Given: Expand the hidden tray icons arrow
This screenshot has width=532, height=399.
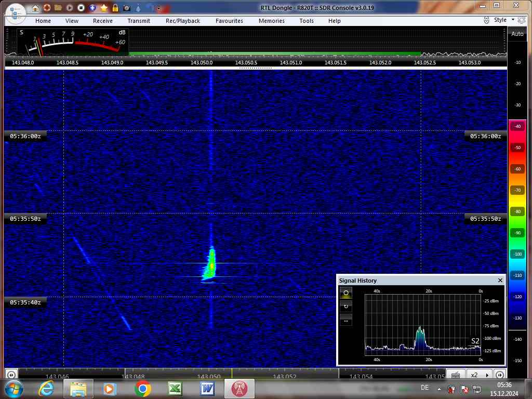Looking at the screenshot, I should 439,389.
